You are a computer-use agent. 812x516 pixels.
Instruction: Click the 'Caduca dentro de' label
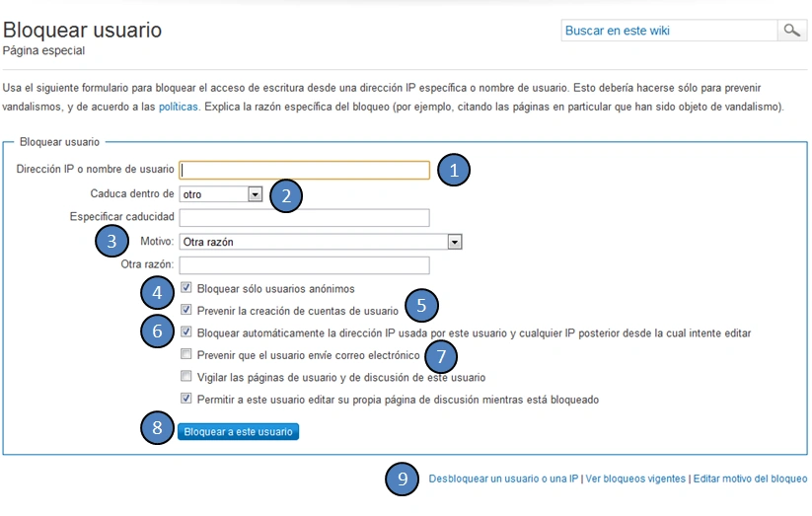click(x=132, y=193)
